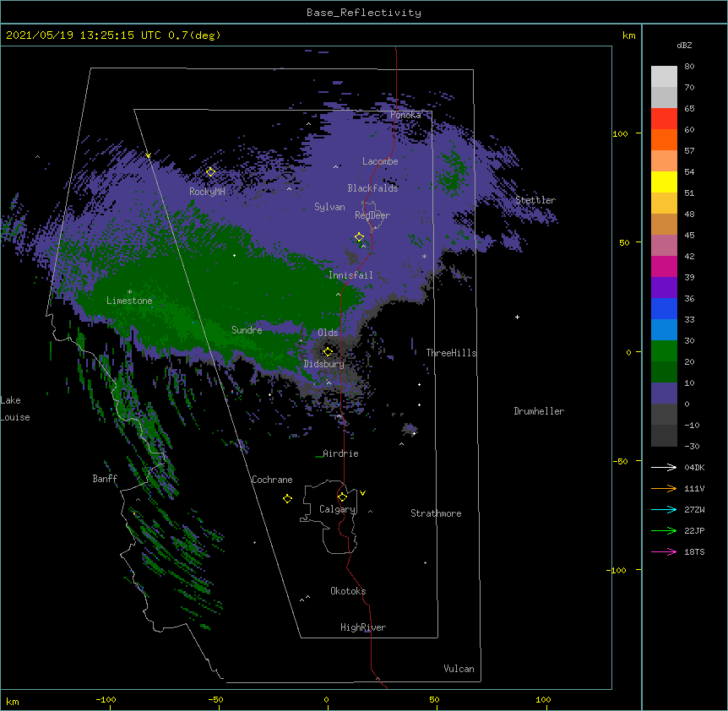Click the Innisfail label
Image resolution: width=728 pixels, height=711 pixels.
[x=350, y=275]
